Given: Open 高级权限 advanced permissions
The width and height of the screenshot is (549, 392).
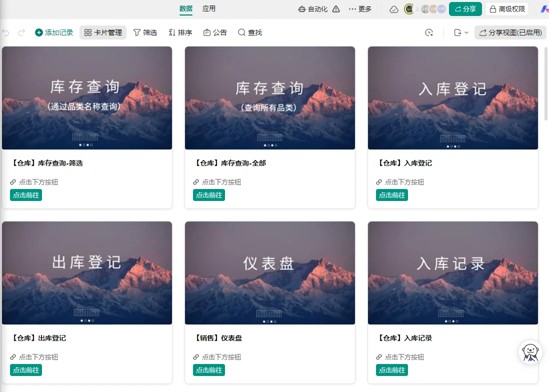Looking at the screenshot, I should tap(507, 9).
